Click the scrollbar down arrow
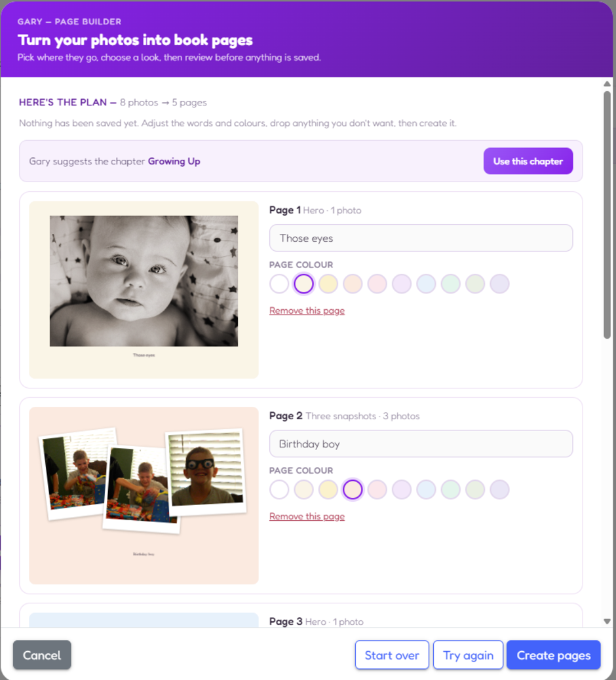The image size is (616, 680). (x=607, y=622)
